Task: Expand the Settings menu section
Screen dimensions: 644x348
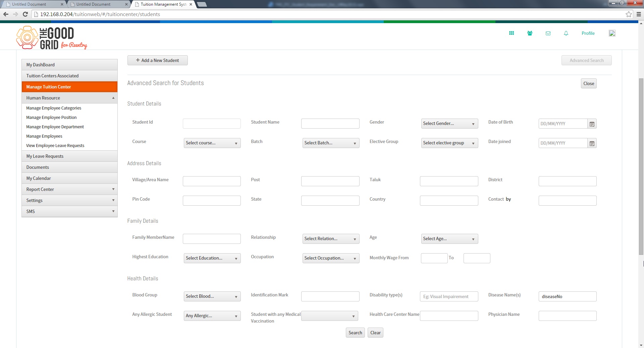Action: tap(69, 200)
